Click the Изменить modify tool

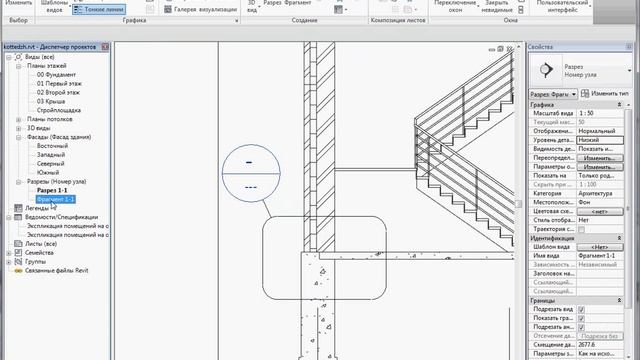18,3
